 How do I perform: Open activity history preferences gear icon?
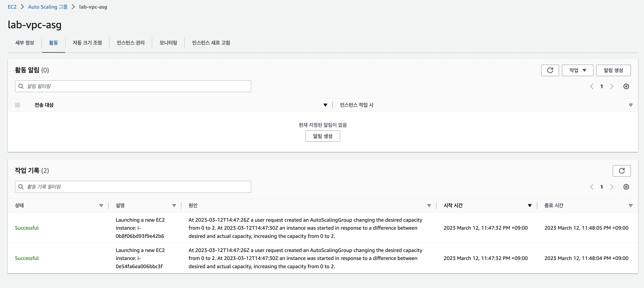626,187
